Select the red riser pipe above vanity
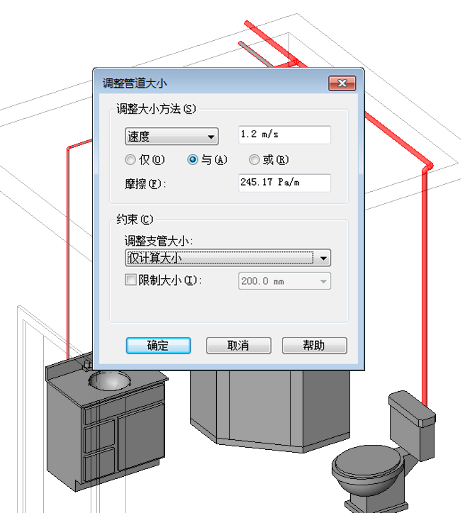This screenshot has height=513, width=461. tap(68, 253)
